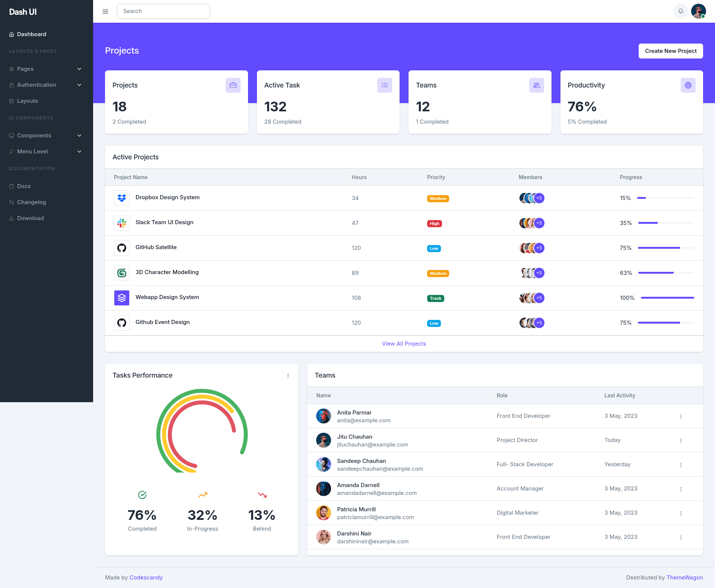Open options menu for Anita Parmar

pyautogui.click(x=681, y=416)
